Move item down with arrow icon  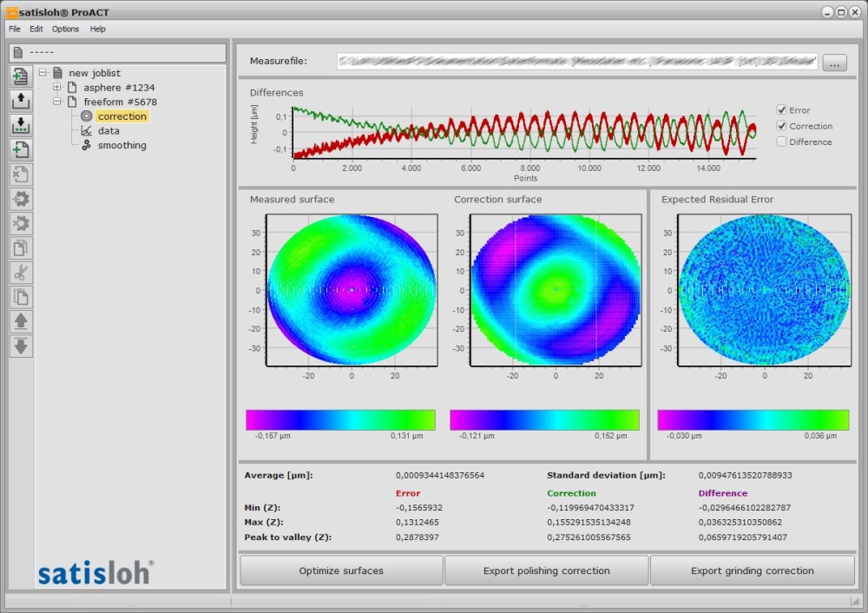[x=20, y=346]
